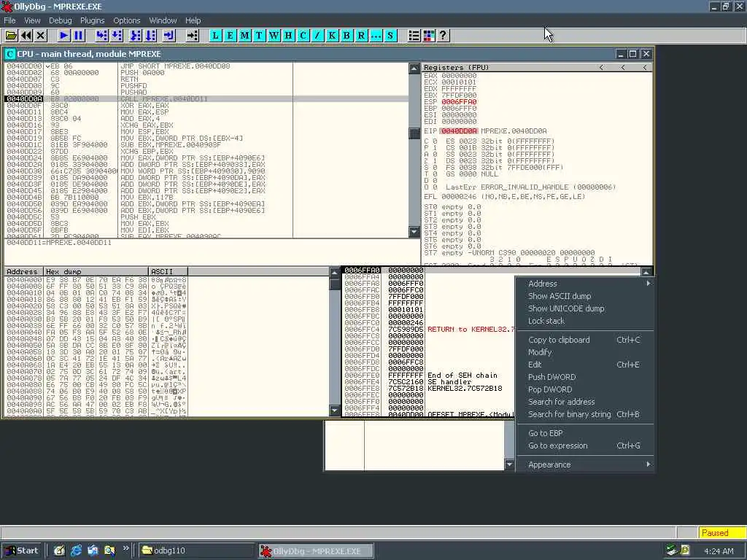Pause execution with the pause icon
The height and width of the screenshot is (560, 747).
[78, 36]
